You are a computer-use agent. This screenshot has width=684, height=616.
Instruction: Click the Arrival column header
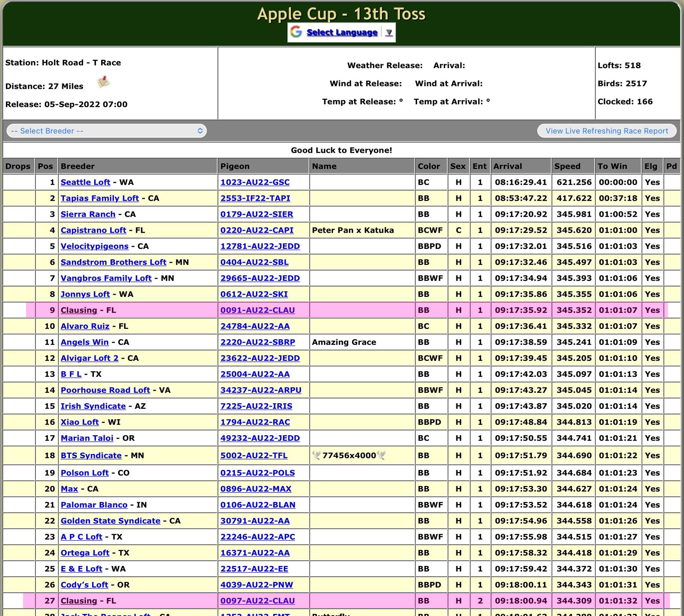(x=507, y=166)
